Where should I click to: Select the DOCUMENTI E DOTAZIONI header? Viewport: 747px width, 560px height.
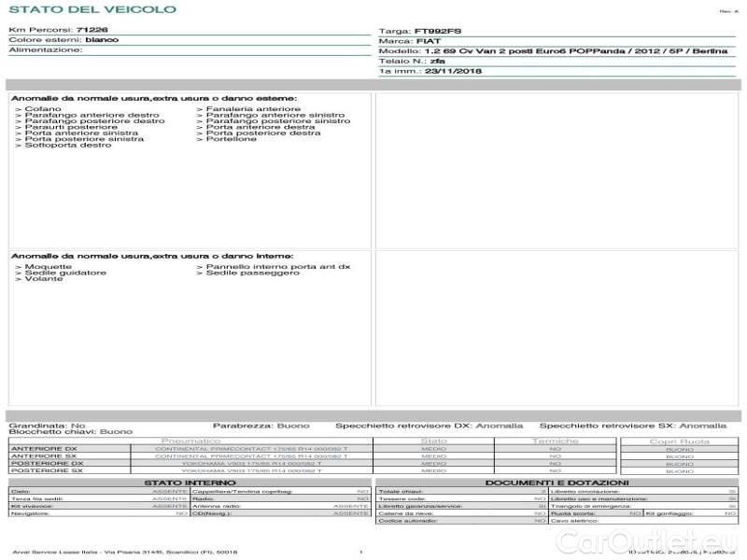(x=556, y=482)
